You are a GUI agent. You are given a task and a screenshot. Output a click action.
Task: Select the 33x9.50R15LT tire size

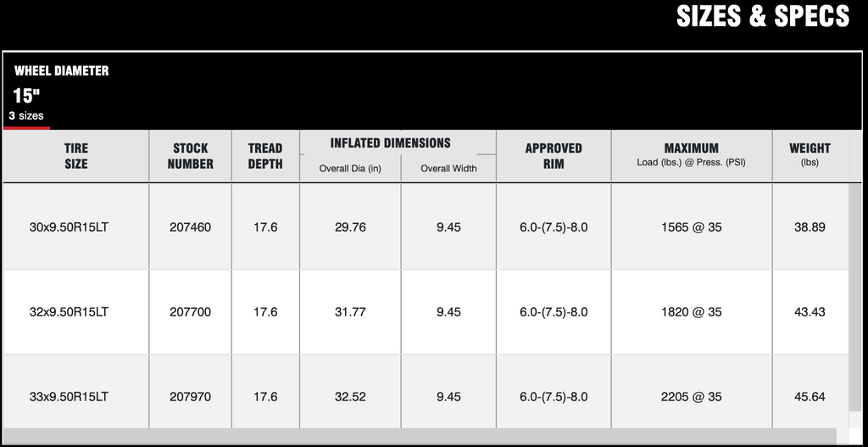point(69,397)
